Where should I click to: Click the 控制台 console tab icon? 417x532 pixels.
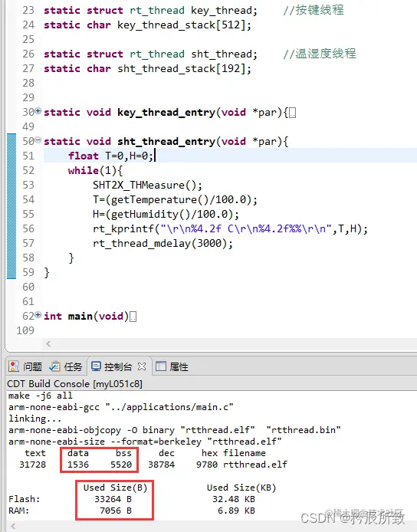tap(97, 366)
